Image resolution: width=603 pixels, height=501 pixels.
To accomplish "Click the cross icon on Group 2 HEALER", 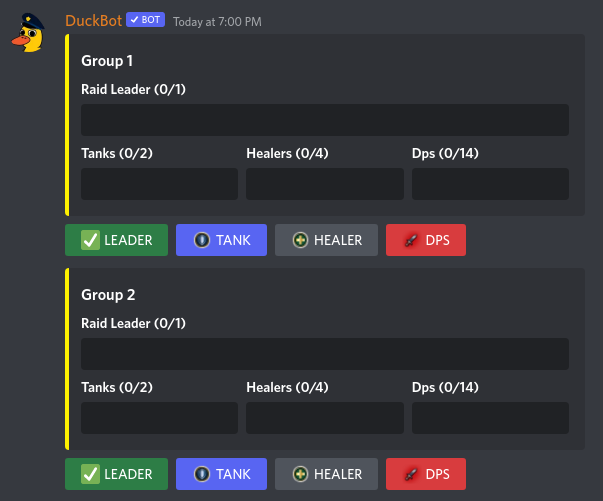I will point(300,474).
